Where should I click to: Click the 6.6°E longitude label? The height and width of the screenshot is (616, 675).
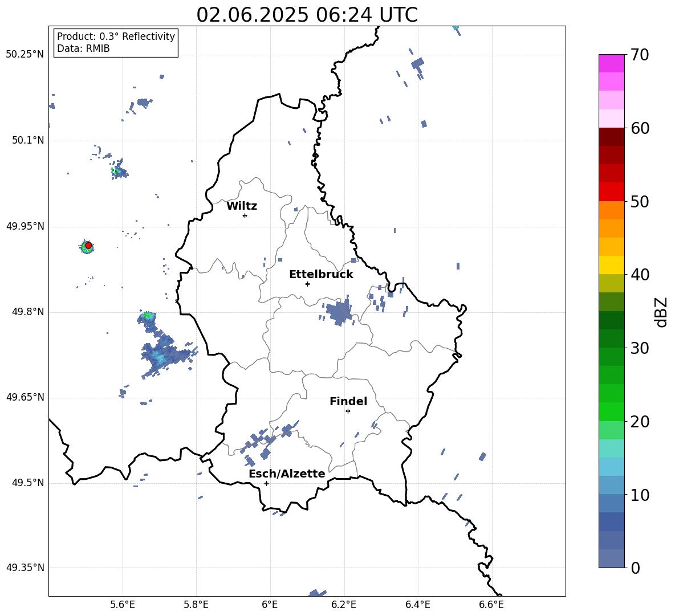pos(491,605)
